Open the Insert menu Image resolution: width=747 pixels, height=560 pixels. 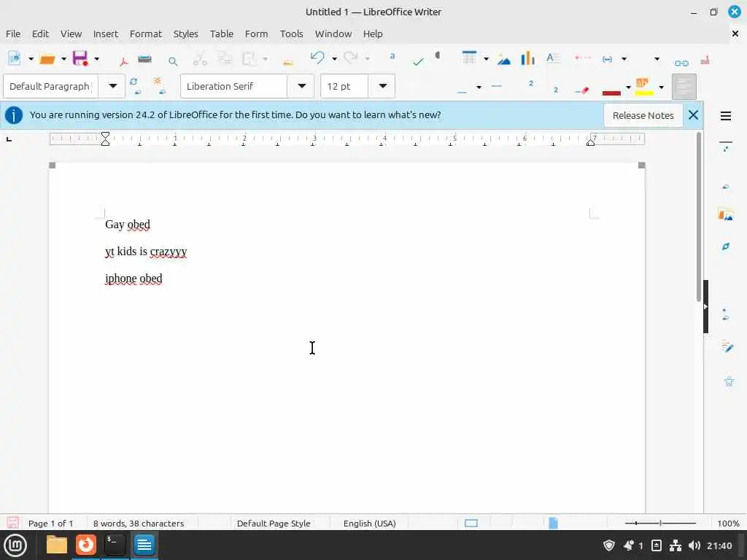(105, 34)
